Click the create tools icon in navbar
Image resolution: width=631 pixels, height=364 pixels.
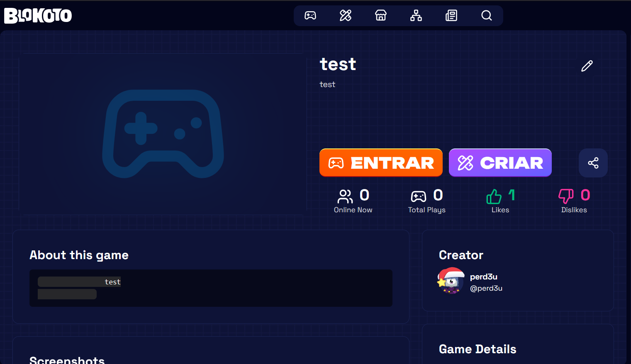345,16
